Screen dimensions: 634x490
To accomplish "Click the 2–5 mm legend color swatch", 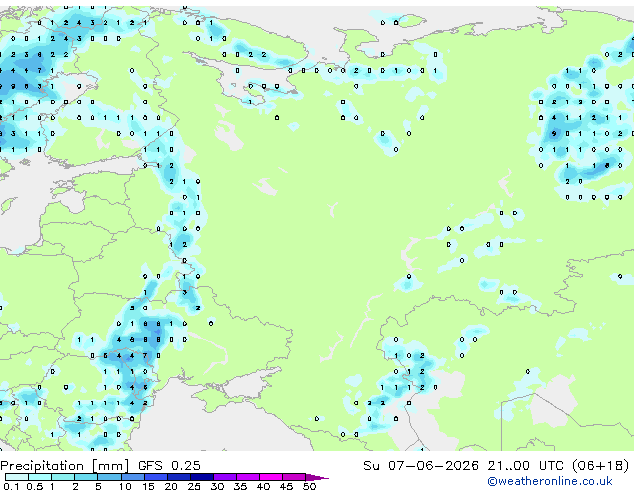I will pos(86,477).
